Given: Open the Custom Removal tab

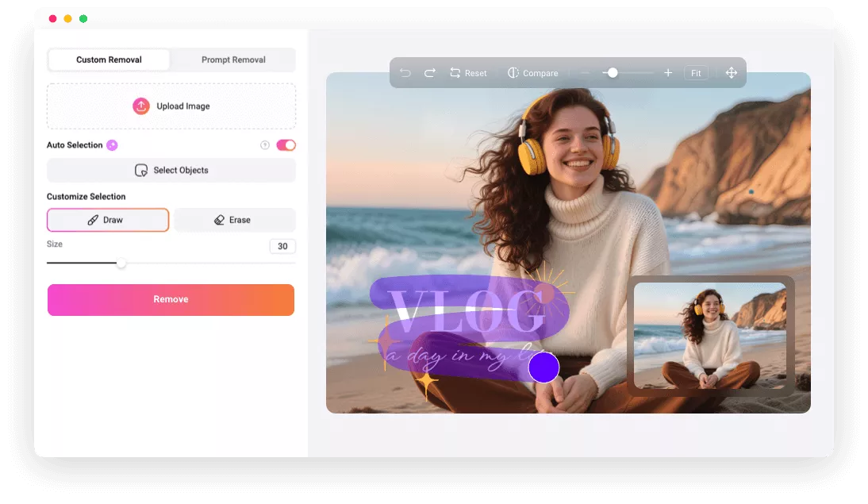Looking at the screenshot, I should 109,59.
